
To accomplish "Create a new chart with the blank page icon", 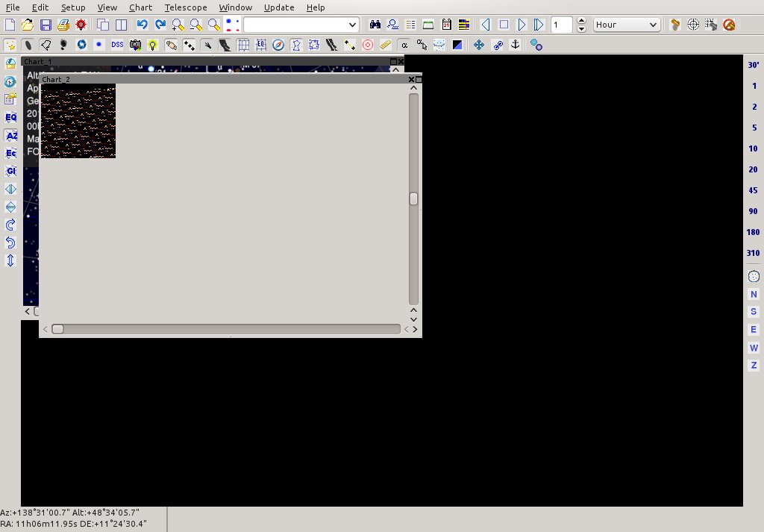I will click(x=10, y=25).
